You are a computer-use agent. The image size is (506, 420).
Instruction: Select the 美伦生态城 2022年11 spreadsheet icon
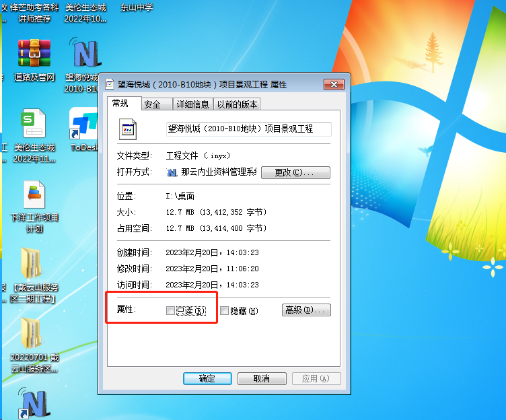tap(32, 125)
